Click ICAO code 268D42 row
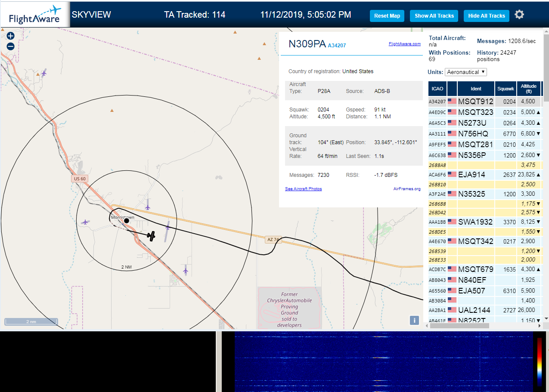This screenshot has height=392, width=549. (x=485, y=212)
